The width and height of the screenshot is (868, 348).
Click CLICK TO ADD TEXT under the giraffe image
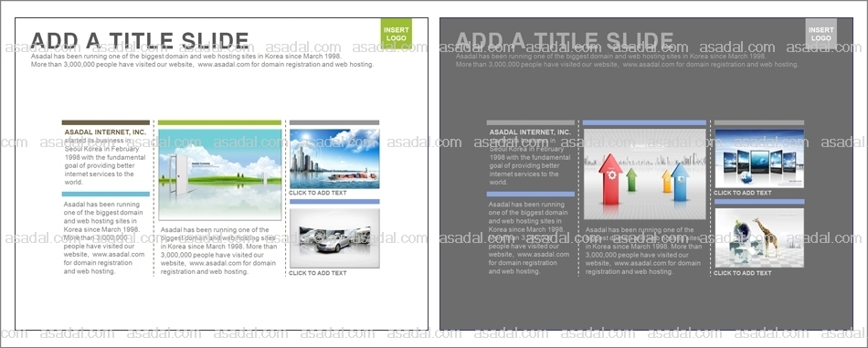click(742, 273)
